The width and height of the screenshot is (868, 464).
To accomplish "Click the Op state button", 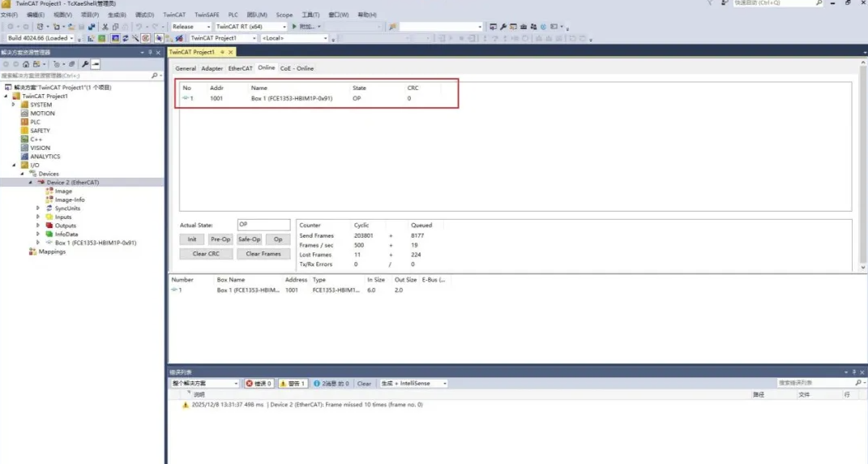I will (x=278, y=239).
